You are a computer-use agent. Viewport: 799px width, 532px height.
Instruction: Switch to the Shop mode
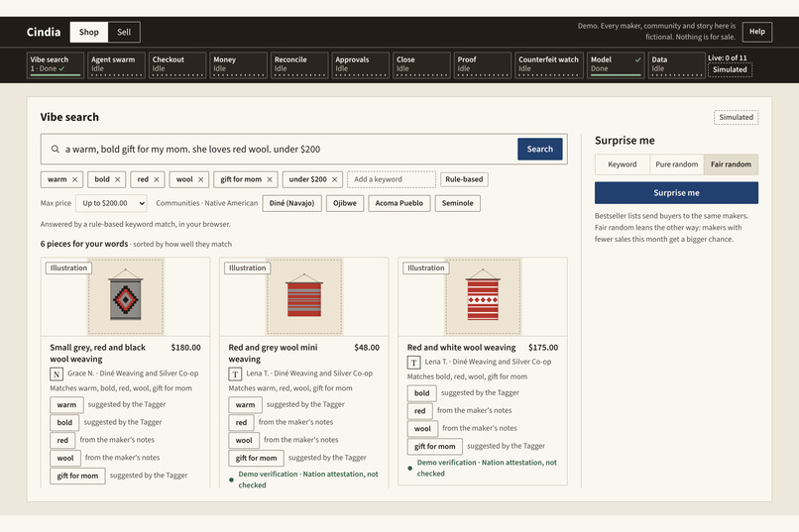pos(88,32)
